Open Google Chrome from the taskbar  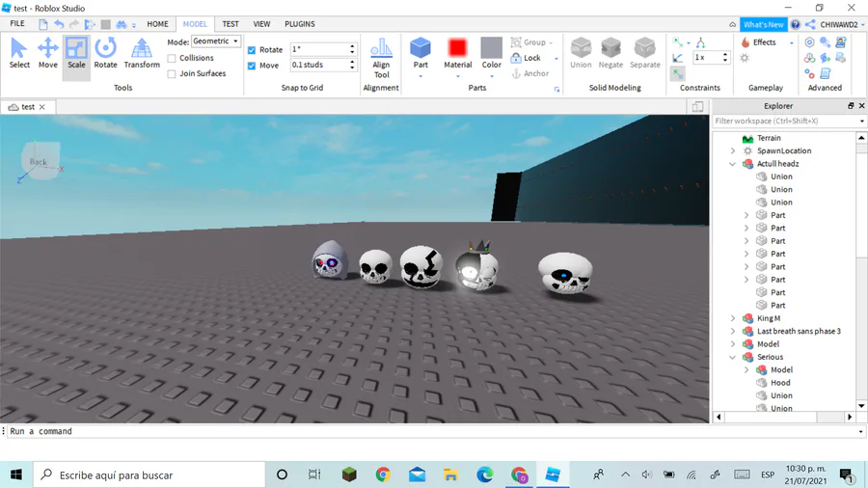pos(383,474)
